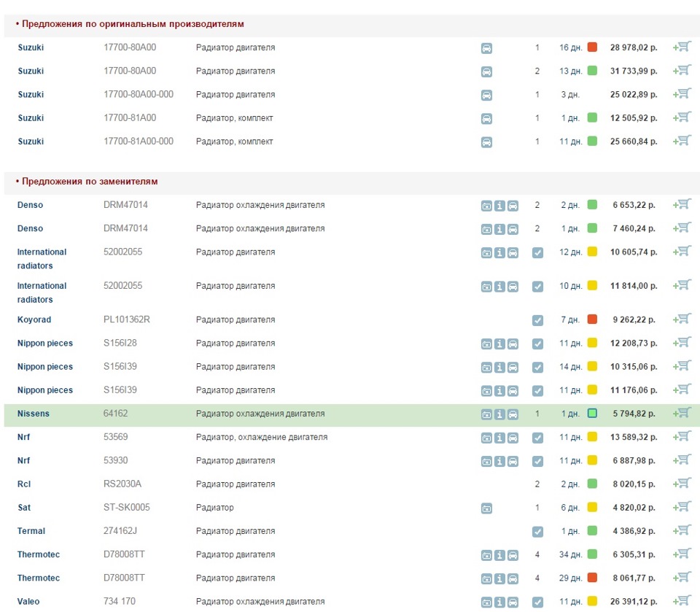Viewport: 700px width, 612px height.
Task: Click checkmark in Nippon pieces 11 176,06 р. row
Action: click(538, 391)
